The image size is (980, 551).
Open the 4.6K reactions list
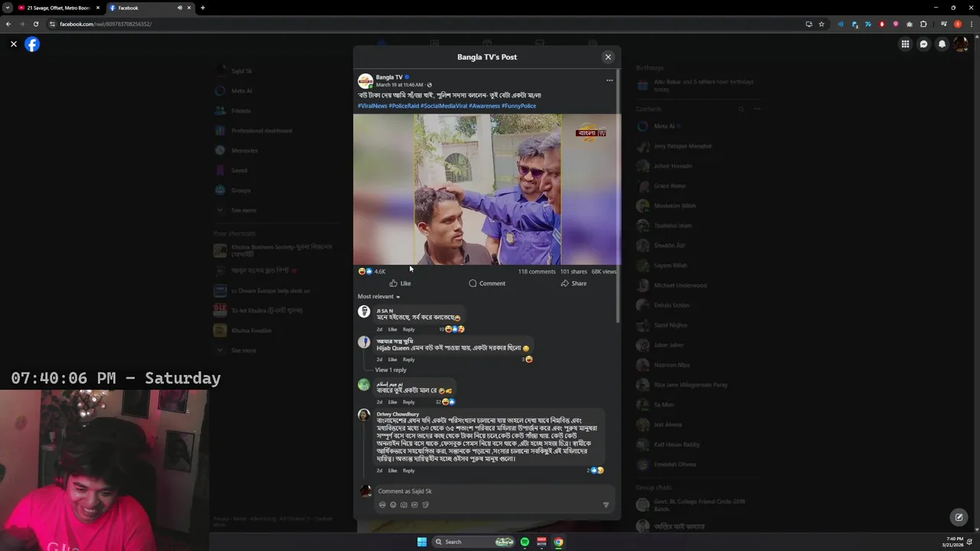[372, 272]
